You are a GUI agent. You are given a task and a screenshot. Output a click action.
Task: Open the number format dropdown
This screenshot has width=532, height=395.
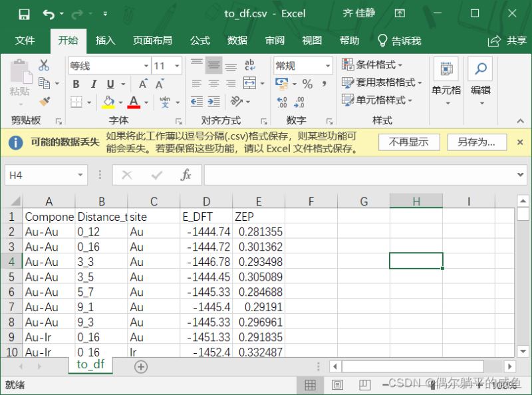pyautogui.click(x=327, y=66)
